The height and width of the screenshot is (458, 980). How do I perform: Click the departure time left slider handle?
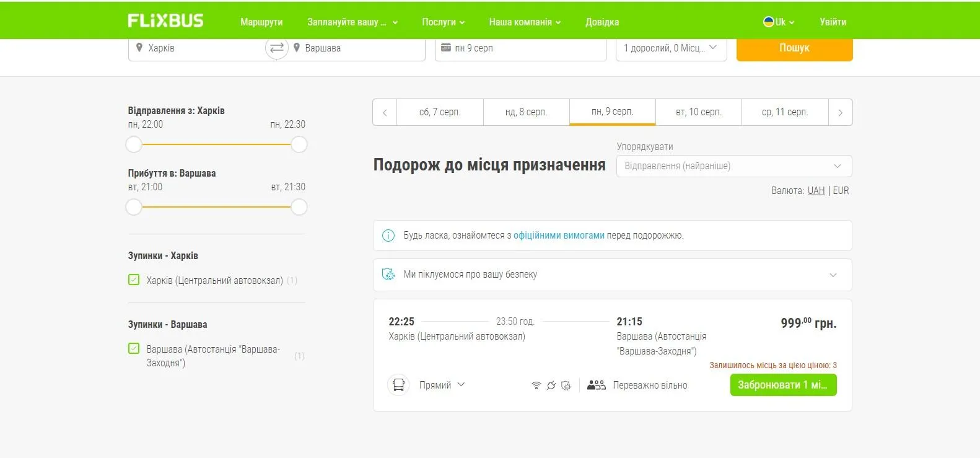click(134, 144)
